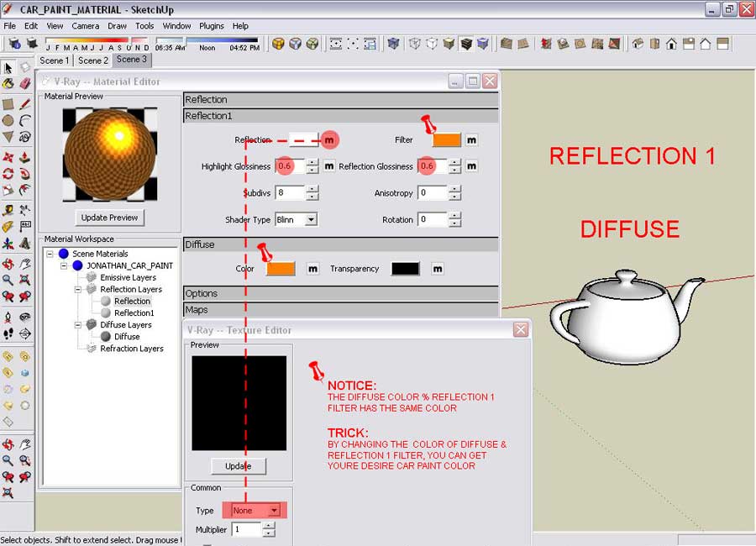This screenshot has height=546, width=756.
Task: Enable Wireframe face style
Action: point(415,44)
